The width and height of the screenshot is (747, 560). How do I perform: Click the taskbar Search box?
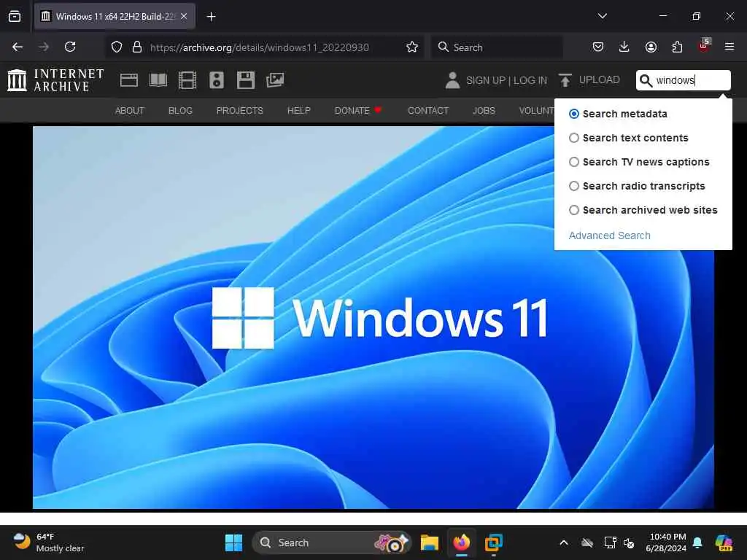332,542
